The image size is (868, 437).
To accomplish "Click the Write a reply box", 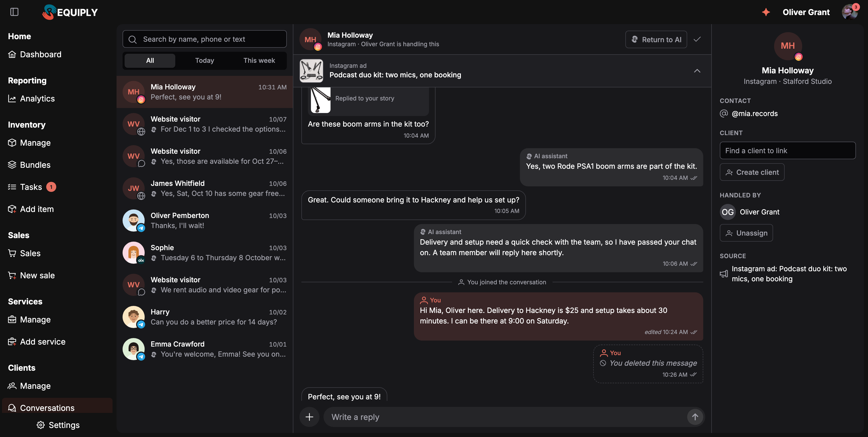I will point(505,417).
